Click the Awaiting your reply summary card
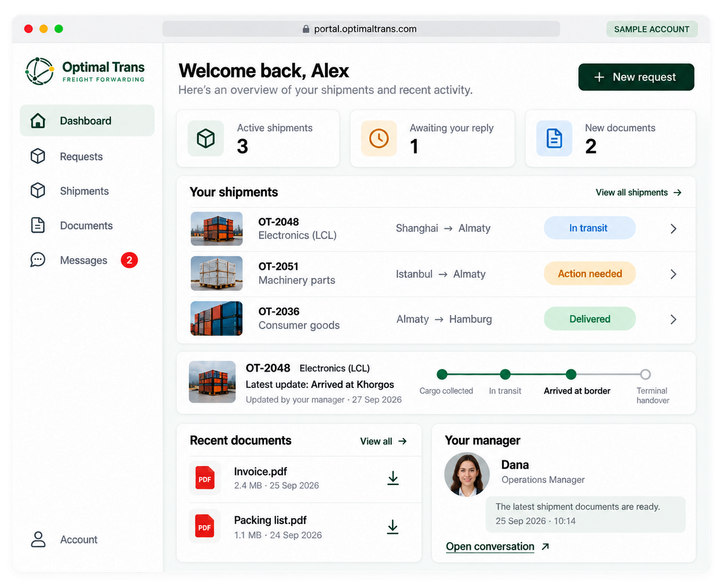This screenshot has width=722, height=588. coord(432,138)
